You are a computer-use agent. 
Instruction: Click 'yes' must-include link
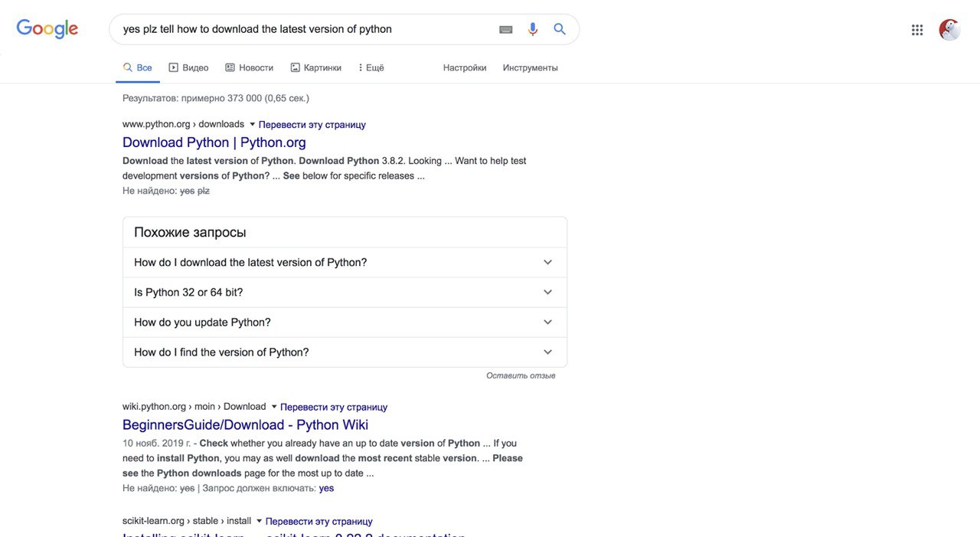[326, 488]
